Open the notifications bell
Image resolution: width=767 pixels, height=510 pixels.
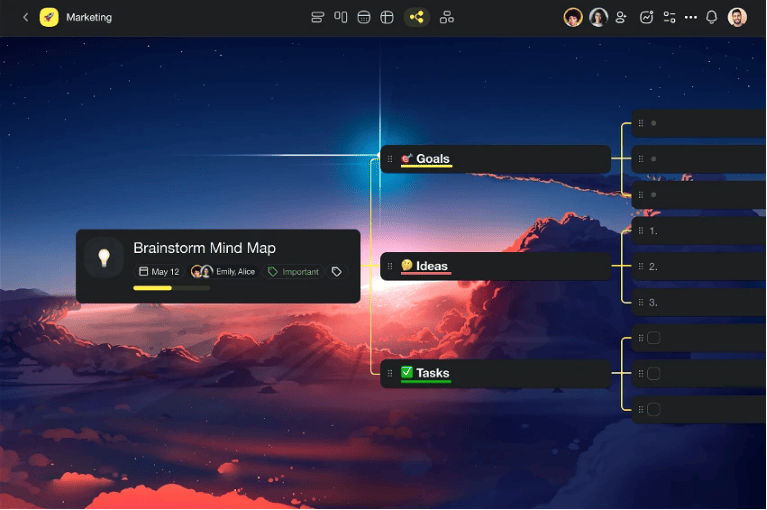(x=712, y=18)
